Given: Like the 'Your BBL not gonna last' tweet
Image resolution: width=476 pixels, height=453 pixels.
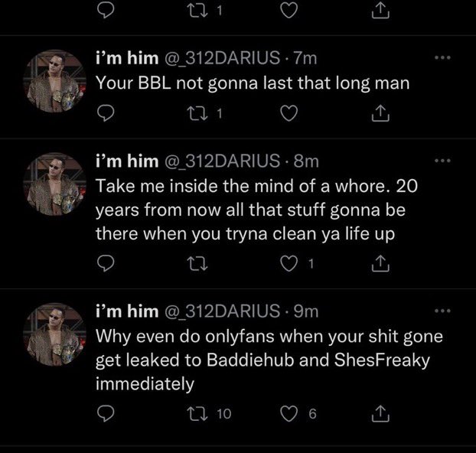Looking at the screenshot, I should pos(289,113).
